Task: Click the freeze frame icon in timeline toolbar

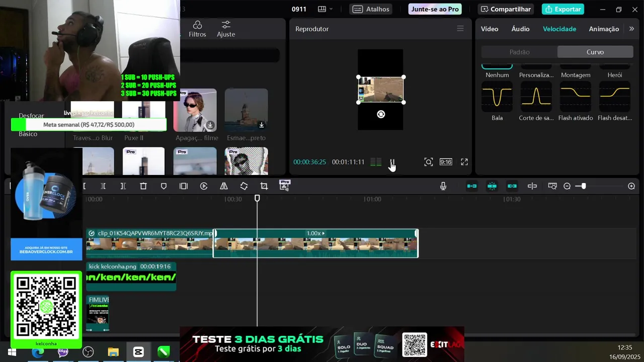Action: tap(184, 186)
